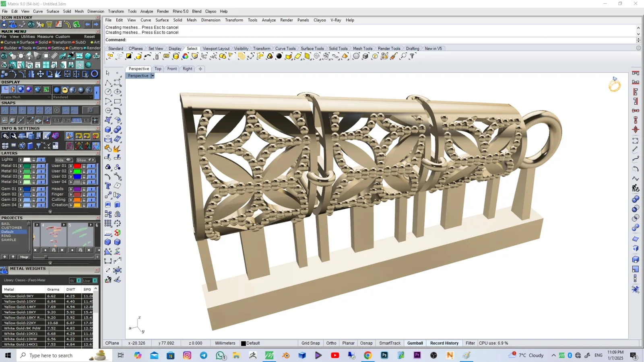The height and width of the screenshot is (362, 644).
Task: Click the Hide layers button
Action: point(64,160)
